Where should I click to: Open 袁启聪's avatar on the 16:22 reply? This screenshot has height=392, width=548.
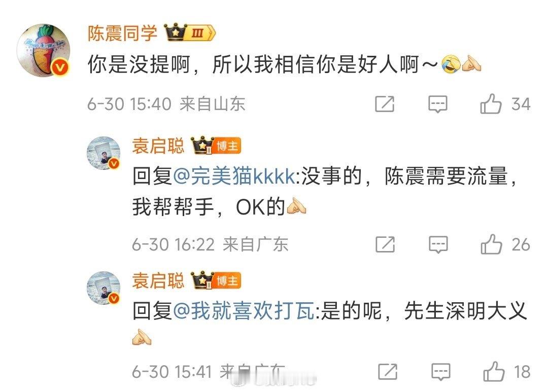[104, 153]
